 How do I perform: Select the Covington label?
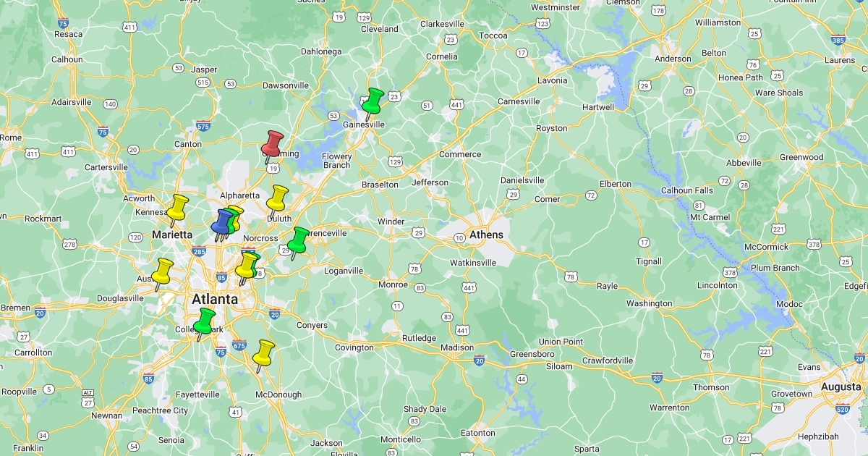[354, 347]
